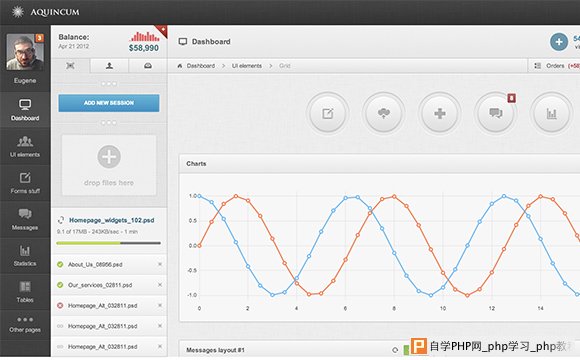Click UI elements breadcrumb link
The height and width of the screenshot is (360, 580).
tap(247, 66)
